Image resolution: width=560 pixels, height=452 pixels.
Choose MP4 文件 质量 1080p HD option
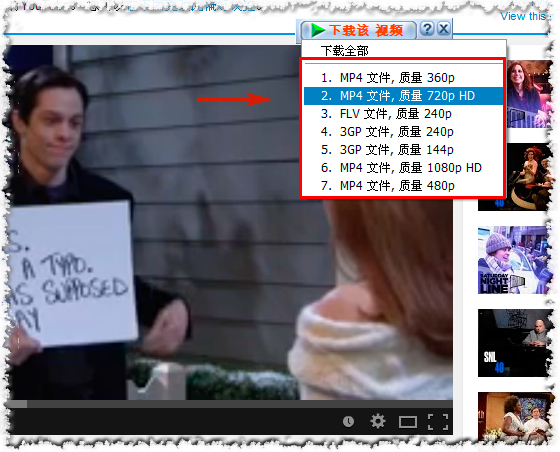point(403,167)
